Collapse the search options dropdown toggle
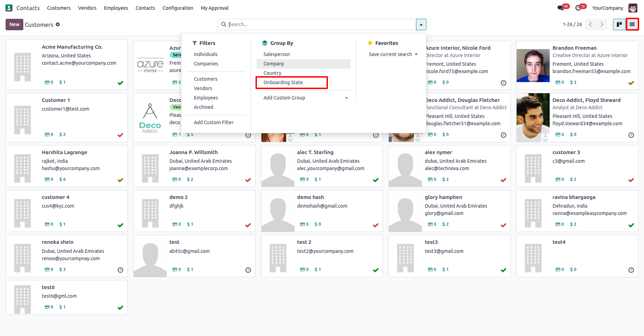The width and height of the screenshot is (644, 336). (x=421, y=24)
